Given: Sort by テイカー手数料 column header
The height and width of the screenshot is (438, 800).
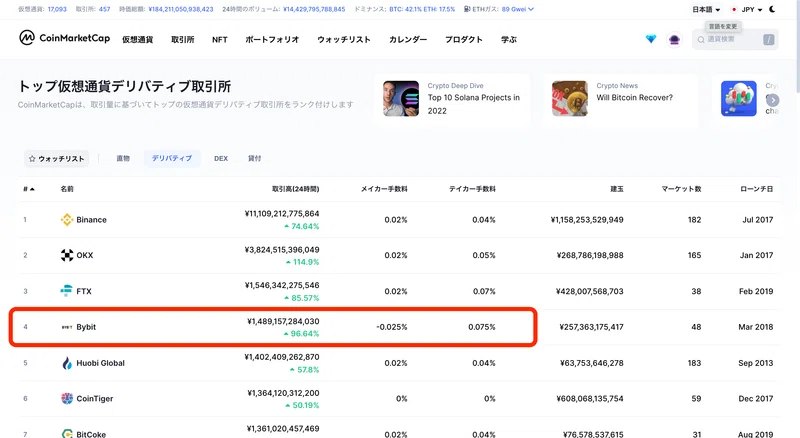Looking at the screenshot, I should click(472, 189).
